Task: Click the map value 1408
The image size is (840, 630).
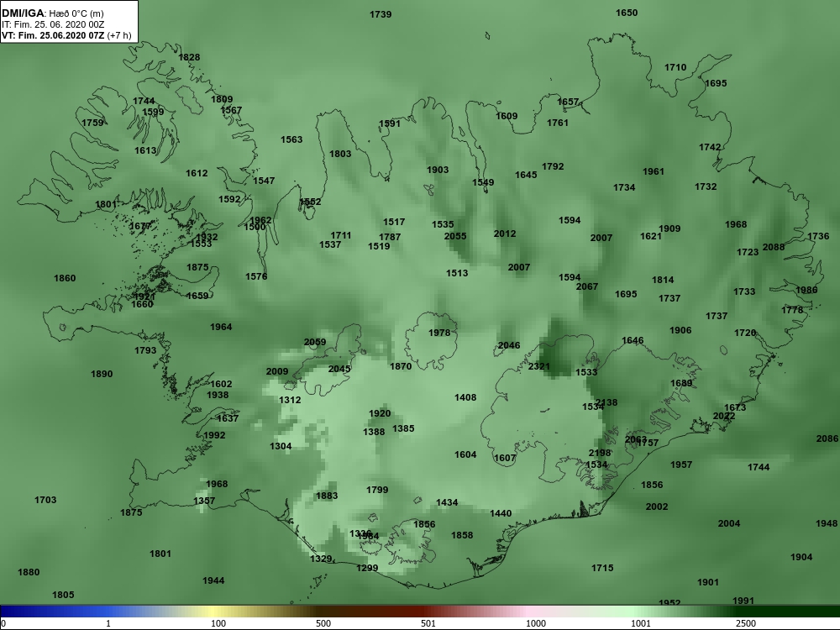Action: [465, 397]
